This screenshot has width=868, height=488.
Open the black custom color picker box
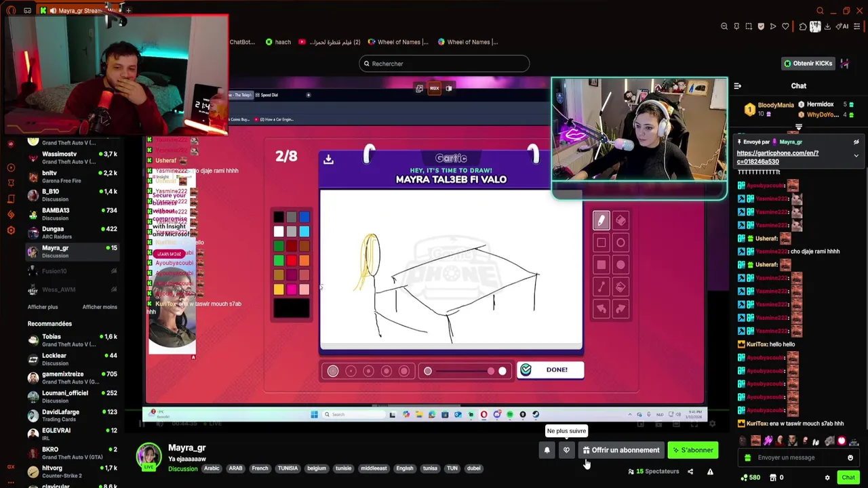pos(292,308)
